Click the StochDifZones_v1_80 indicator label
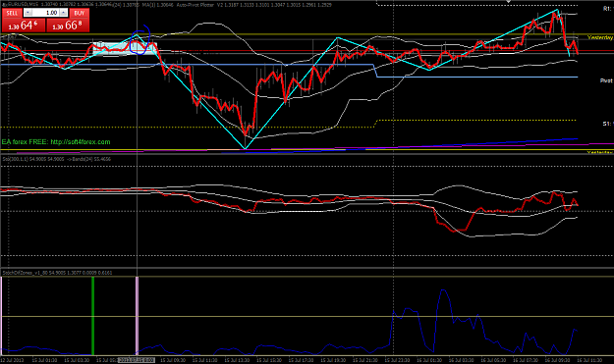 tap(25, 273)
